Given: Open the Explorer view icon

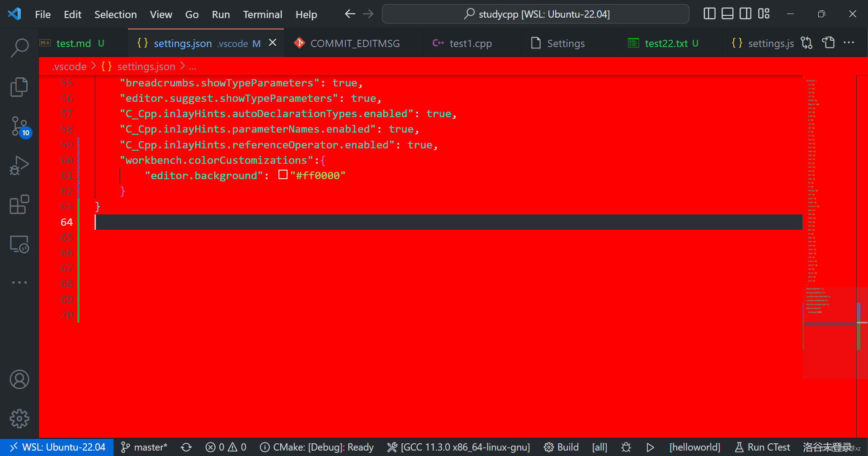Looking at the screenshot, I should 19,87.
